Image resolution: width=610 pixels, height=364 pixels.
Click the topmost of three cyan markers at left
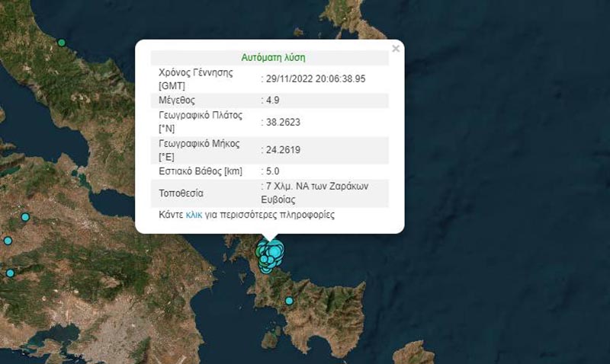25,217
